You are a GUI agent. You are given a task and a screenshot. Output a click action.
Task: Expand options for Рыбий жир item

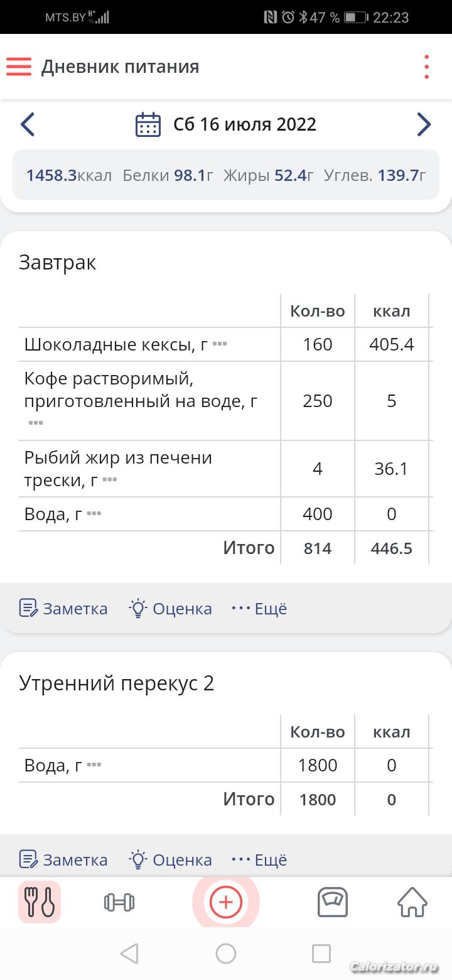[110, 480]
